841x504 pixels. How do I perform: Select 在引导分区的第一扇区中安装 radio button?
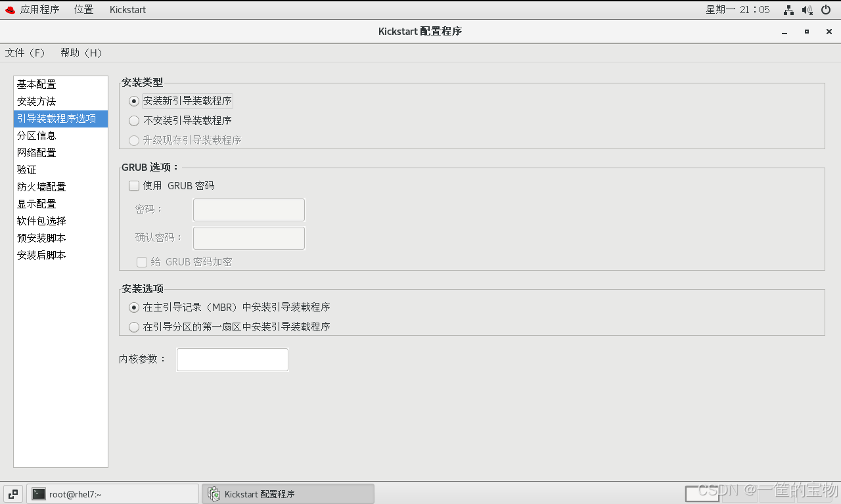click(134, 327)
